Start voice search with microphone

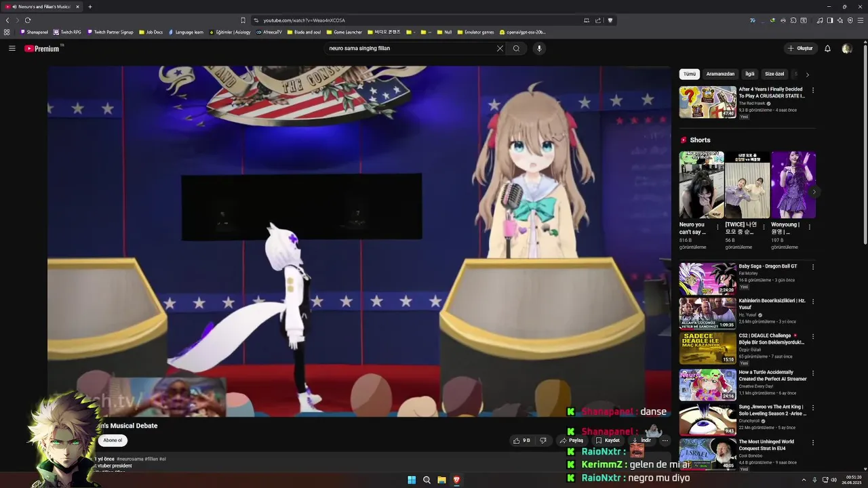click(539, 48)
